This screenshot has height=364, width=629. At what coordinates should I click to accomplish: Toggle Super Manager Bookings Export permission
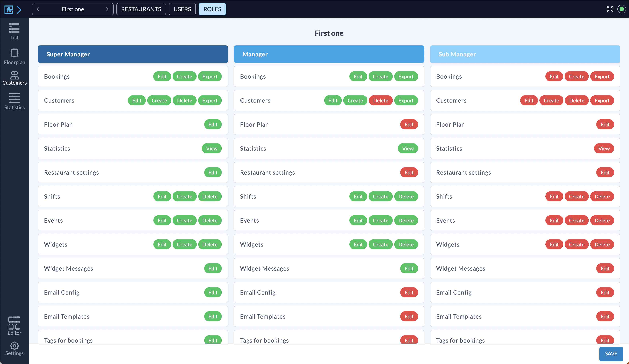(x=210, y=77)
